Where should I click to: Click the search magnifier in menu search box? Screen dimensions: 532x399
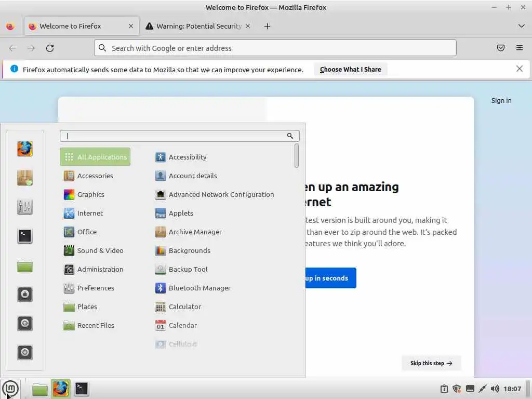click(x=290, y=136)
